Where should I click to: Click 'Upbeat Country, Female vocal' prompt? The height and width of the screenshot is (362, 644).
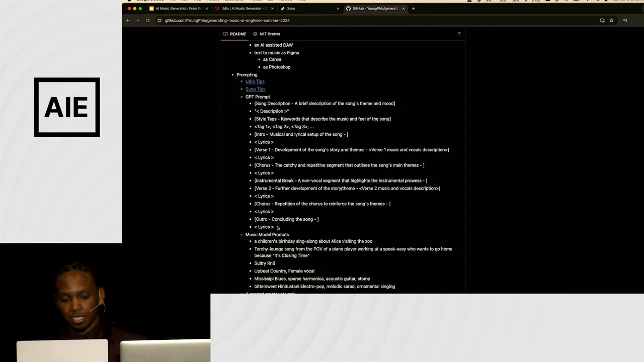pyautogui.click(x=284, y=271)
